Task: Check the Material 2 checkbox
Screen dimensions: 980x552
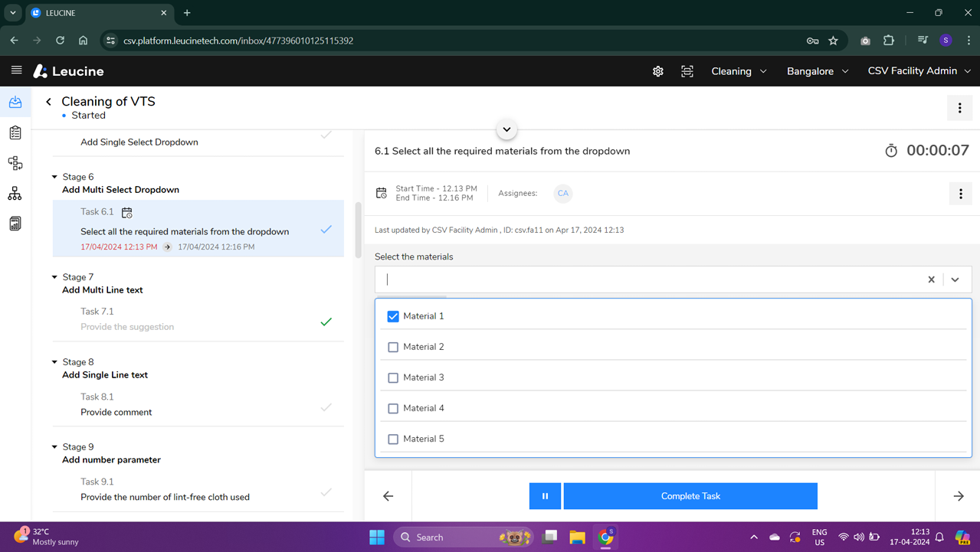Action: coord(393,347)
